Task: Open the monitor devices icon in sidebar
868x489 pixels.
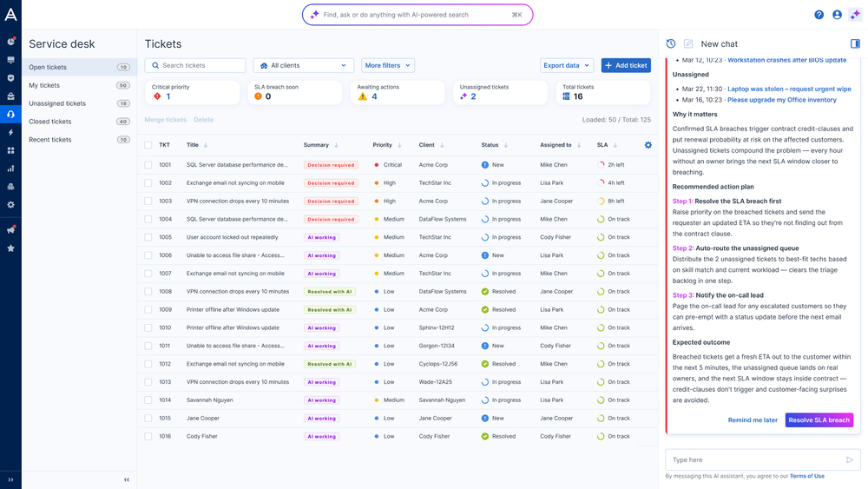Action: tap(10, 60)
